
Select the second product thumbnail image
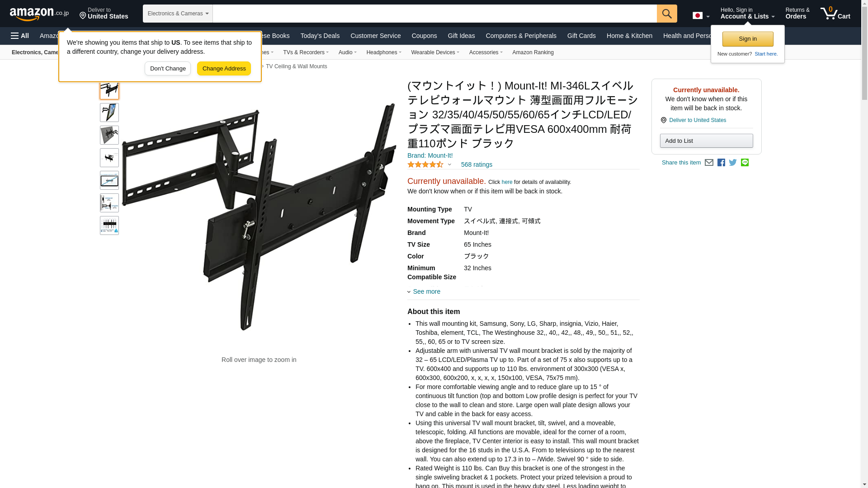(x=109, y=113)
